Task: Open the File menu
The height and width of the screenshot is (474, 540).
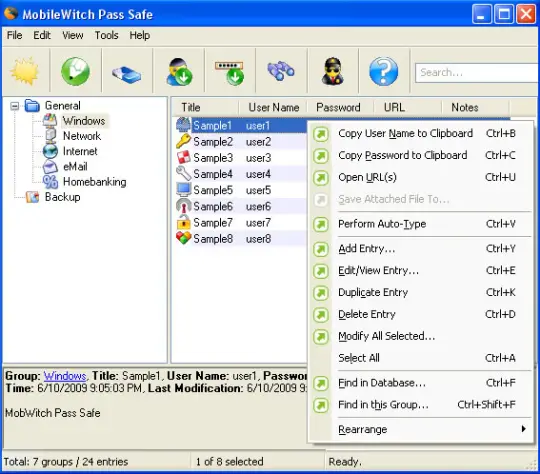Action: [x=14, y=35]
